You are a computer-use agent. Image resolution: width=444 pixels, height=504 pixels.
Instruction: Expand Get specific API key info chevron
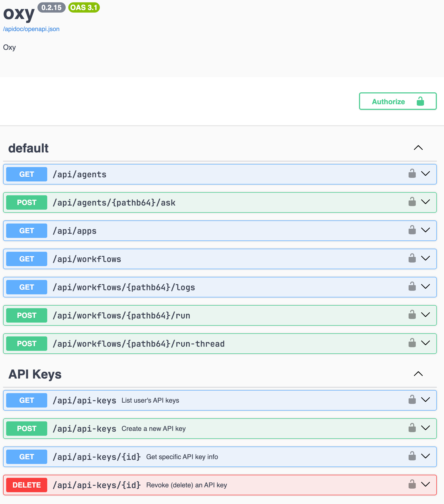click(x=426, y=456)
